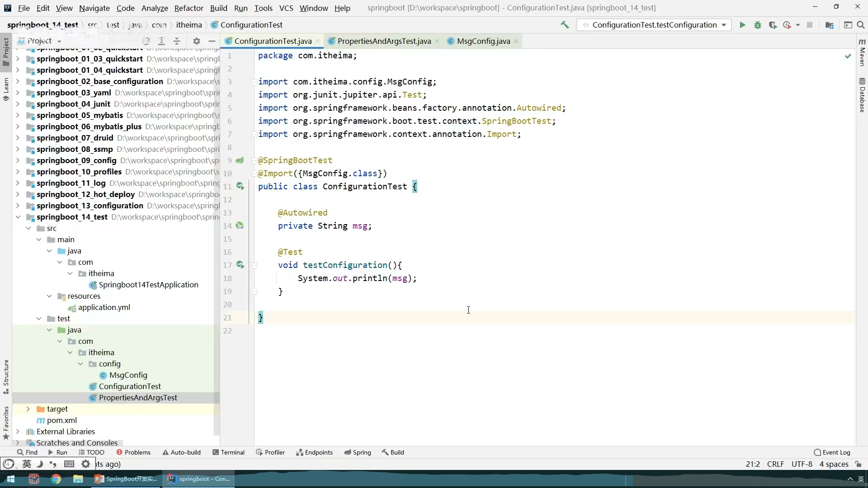Image resolution: width=868 pixels, height=488 pixels.
Task: Switch to MsgConfig.java editor tab
Action: [483, 41]
